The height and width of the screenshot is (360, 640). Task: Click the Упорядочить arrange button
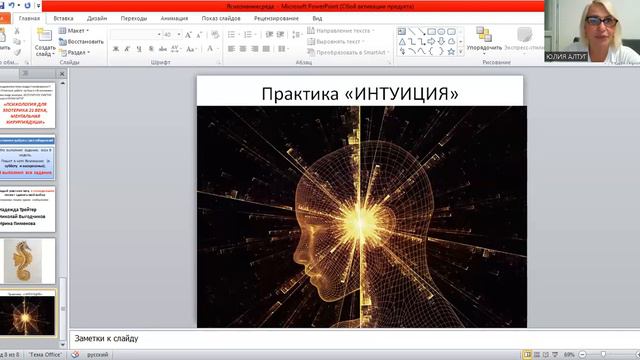point(484,41)
